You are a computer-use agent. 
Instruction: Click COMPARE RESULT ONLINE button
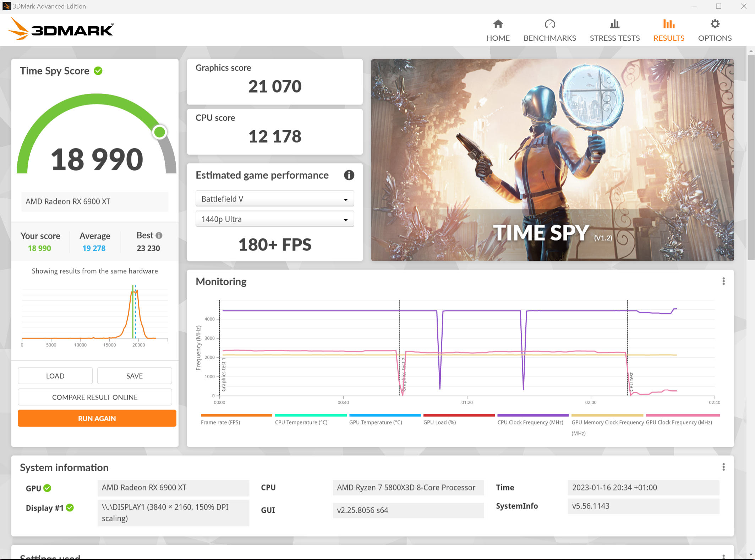[95, 397]
